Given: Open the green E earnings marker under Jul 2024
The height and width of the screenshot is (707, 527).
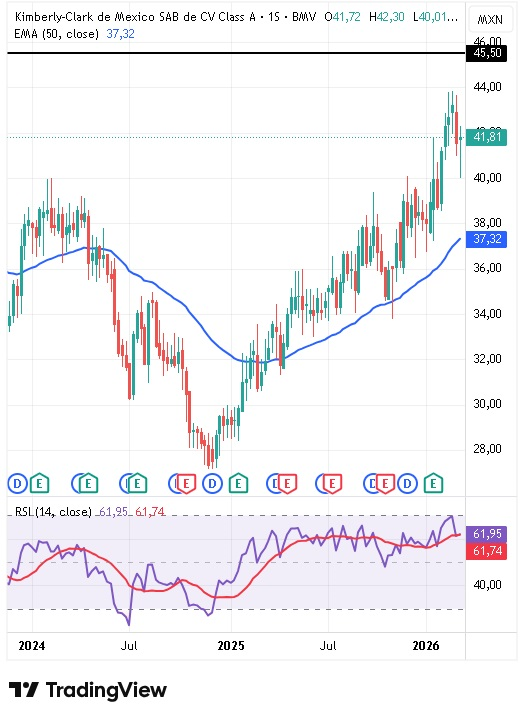Looking at the screenshot, I should [x=137, y=484].
